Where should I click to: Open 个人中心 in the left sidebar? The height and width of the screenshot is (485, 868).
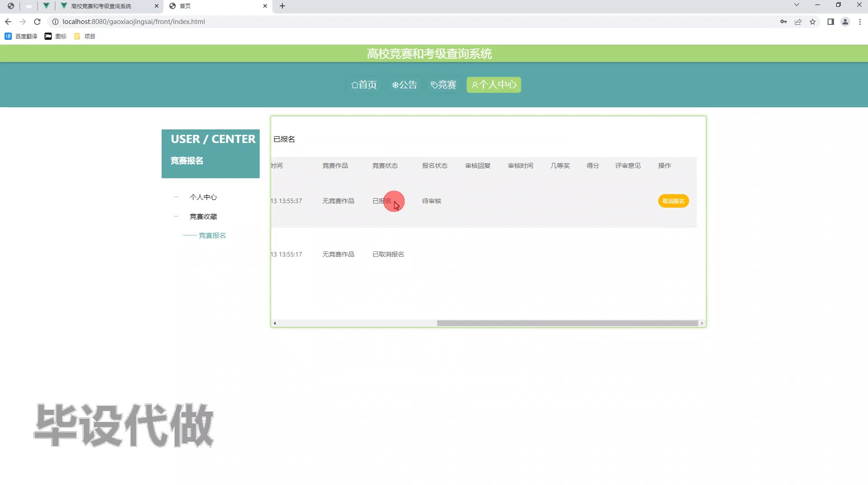(203, 197)
